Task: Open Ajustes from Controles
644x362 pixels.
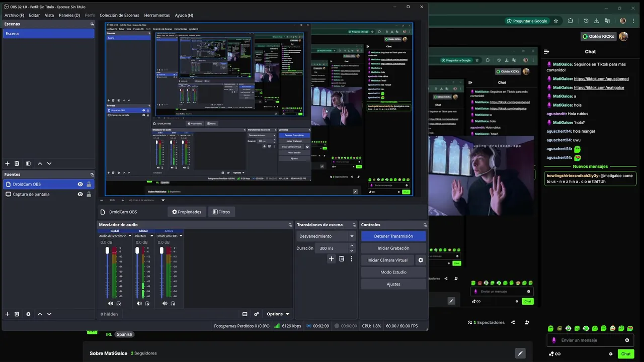Action: click(x=393, y=284)
